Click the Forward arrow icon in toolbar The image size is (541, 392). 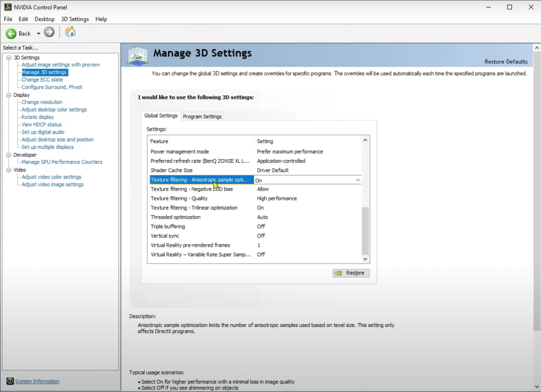[49, 33]
